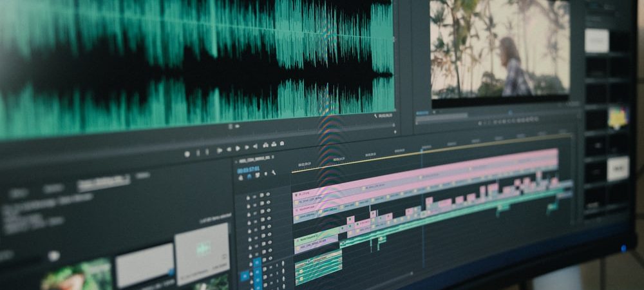
Task: Open the audio waveform thumbnail in the Project panel
Action: click(202, 253)
